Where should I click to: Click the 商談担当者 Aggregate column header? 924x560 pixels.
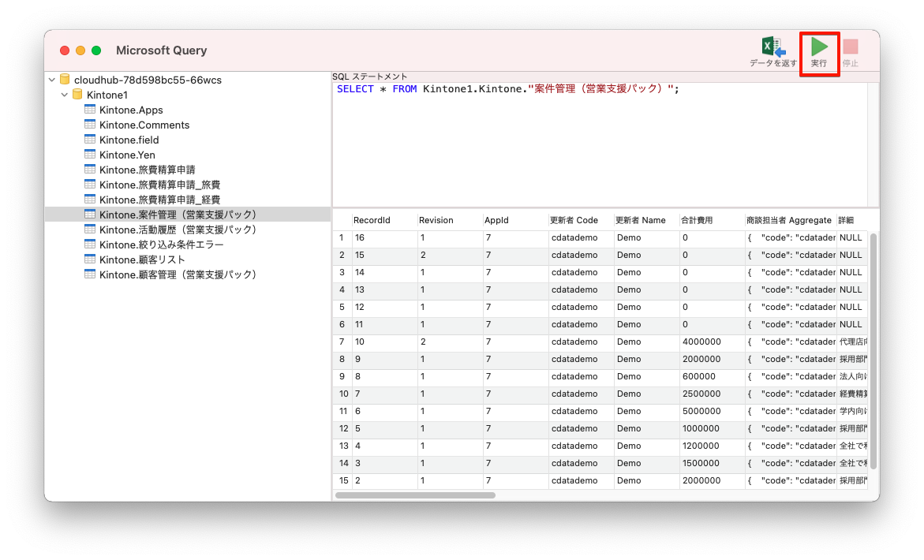(789, 220)
